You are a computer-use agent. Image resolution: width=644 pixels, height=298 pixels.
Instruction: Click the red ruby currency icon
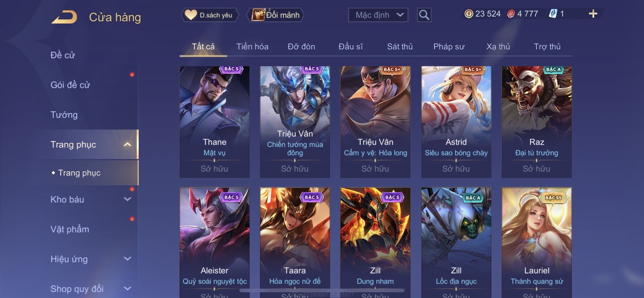pyautogui.click(x=511, y=14)
